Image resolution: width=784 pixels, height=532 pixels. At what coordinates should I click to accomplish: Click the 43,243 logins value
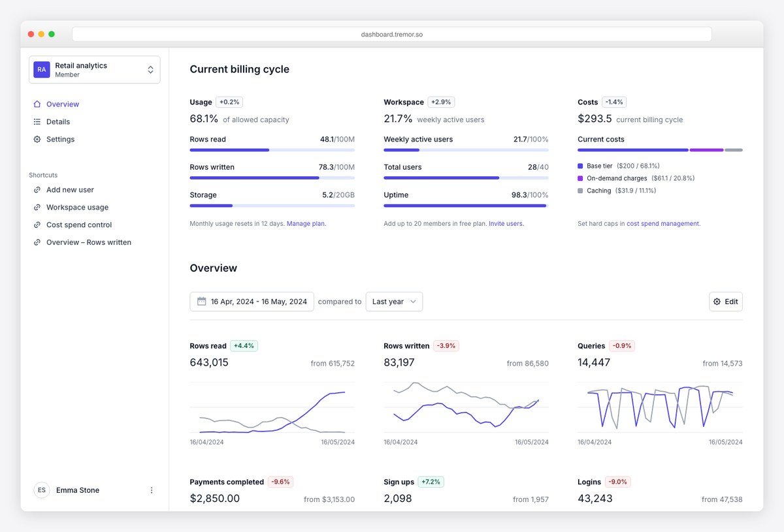pyautogui.click(x=595, y=499)
